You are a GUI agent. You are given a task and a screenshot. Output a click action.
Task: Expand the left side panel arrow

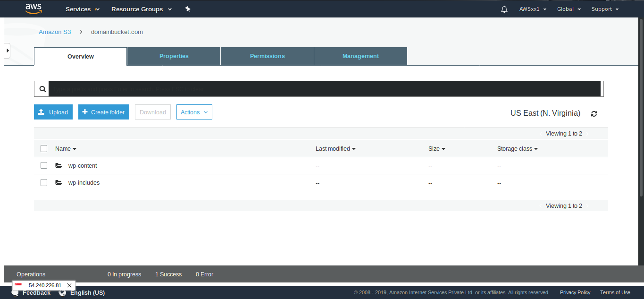pos(8,50)
